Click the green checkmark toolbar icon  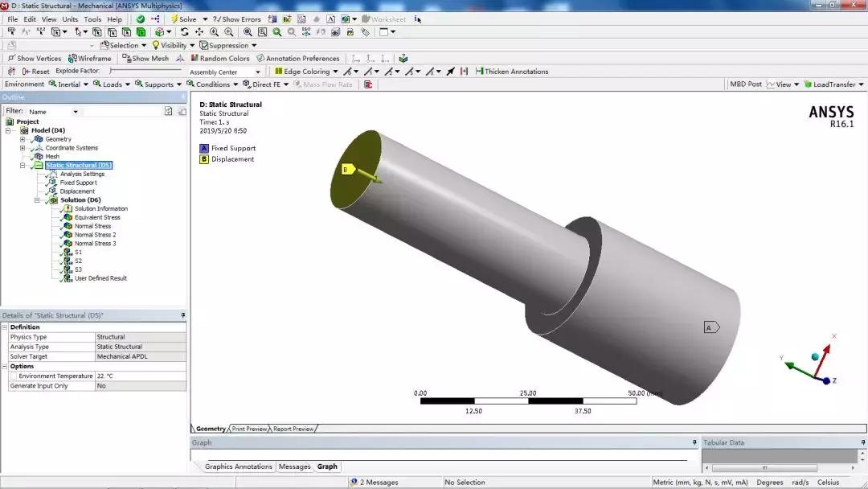pos(141,18)
